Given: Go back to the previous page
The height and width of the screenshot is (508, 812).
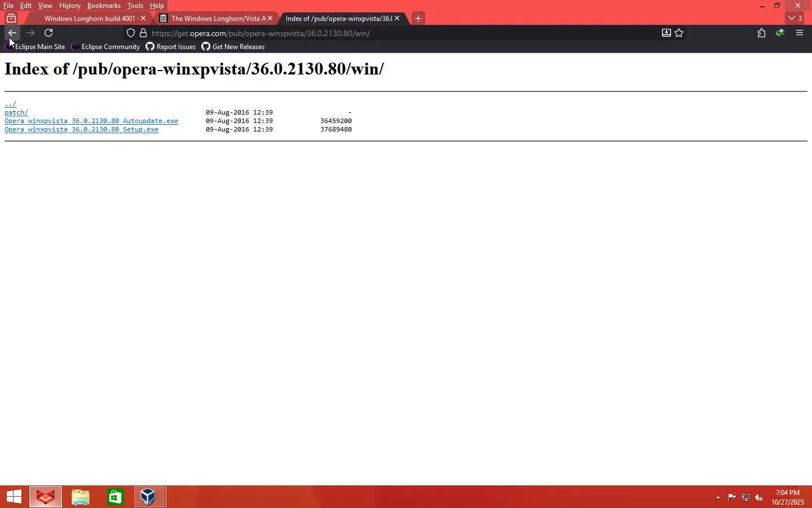Looking at the screenshot, I should point(12,33).
